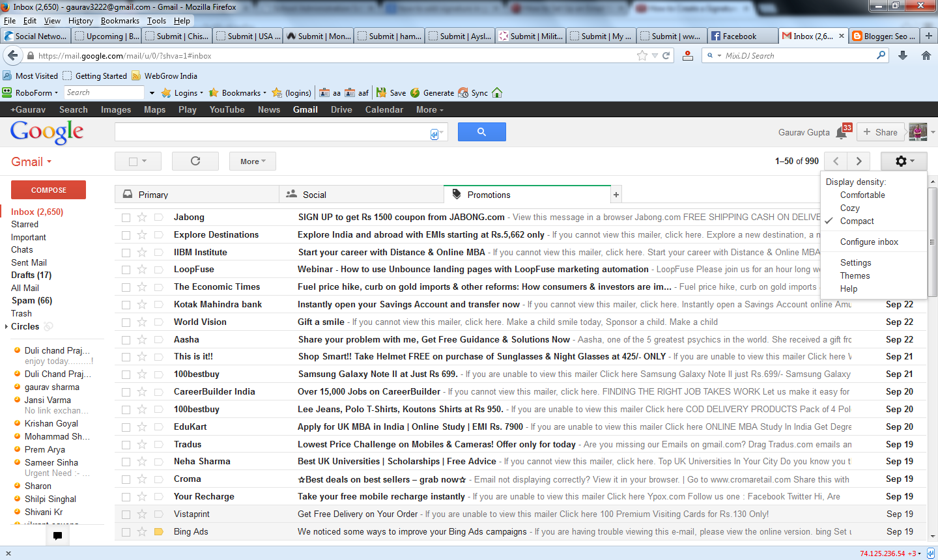Star the Jabong email
The height and width of the screenshot is (560, 938).
point(142,217)
